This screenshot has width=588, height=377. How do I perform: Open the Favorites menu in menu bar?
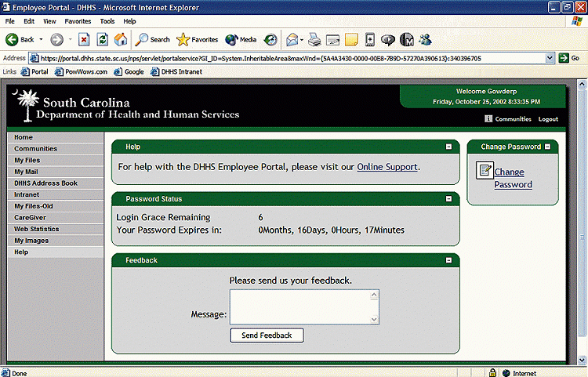(78, 21)
